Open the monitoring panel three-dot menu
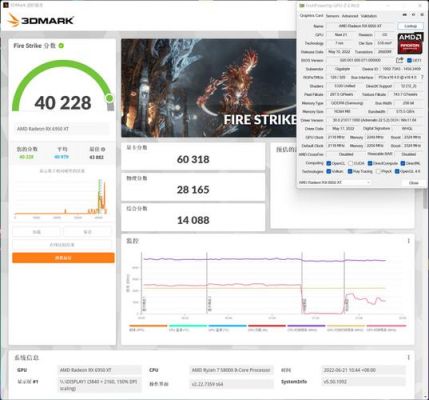 [x=409, y=241]
